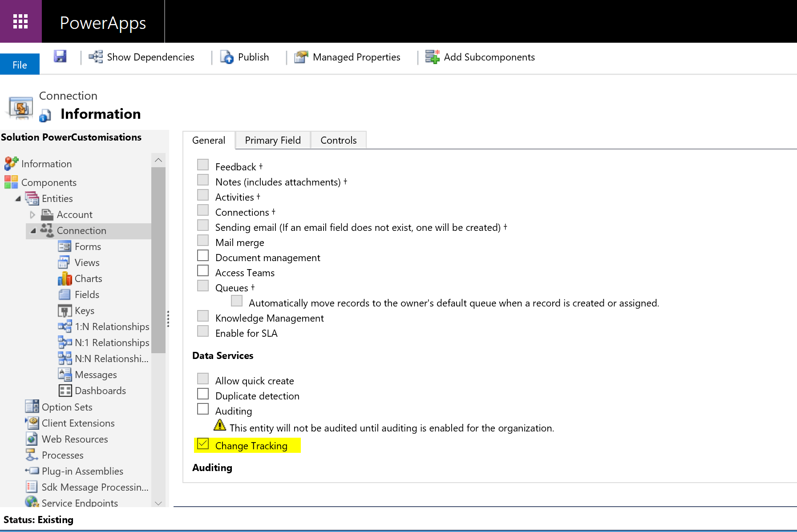Collapse the Connection entity node

coord(33,231)
